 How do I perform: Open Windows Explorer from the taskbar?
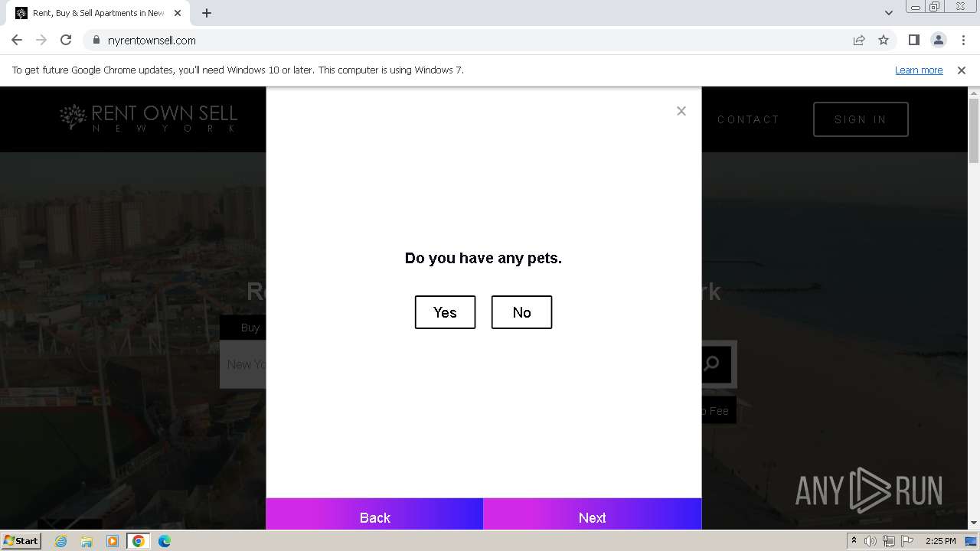pyautogui.click(x=87, y=541)
